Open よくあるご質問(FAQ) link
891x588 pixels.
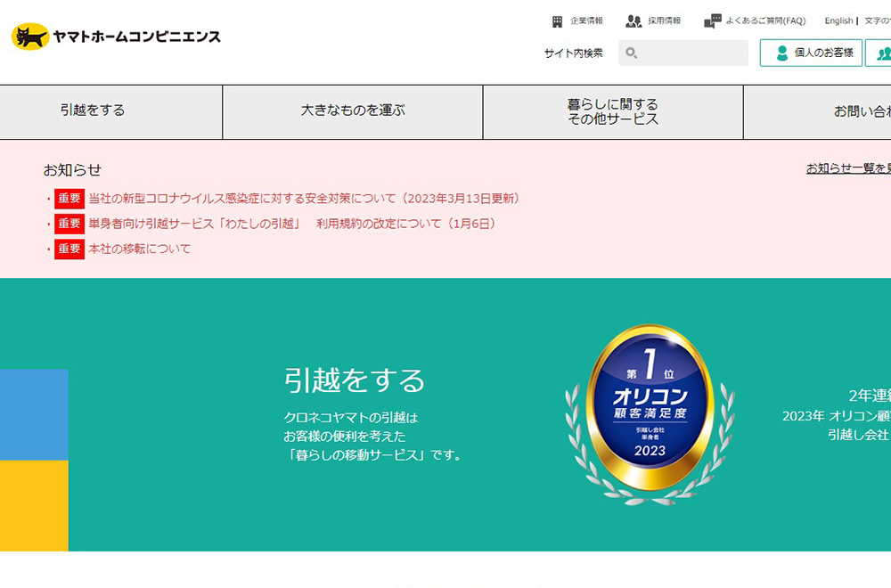pos(765,21)
